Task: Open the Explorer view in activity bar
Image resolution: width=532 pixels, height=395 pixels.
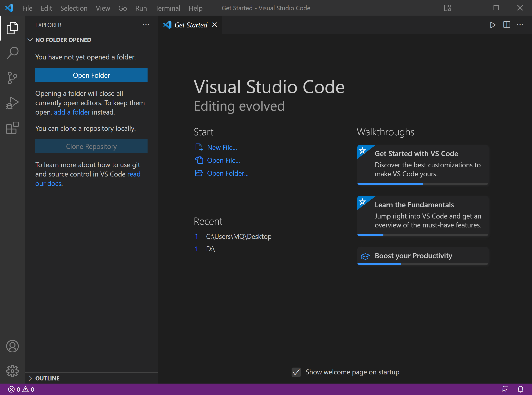Action: [12, 28]
